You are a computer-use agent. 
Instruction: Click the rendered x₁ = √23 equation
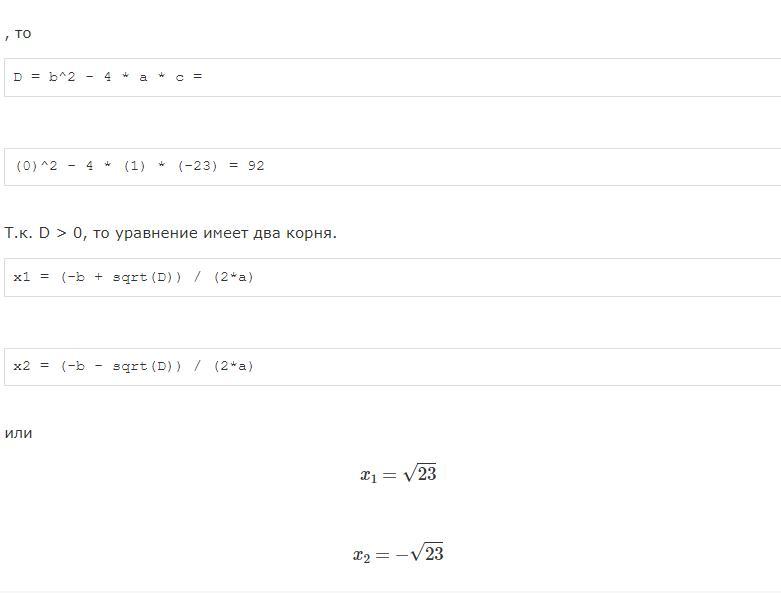[x=398, y=474]
